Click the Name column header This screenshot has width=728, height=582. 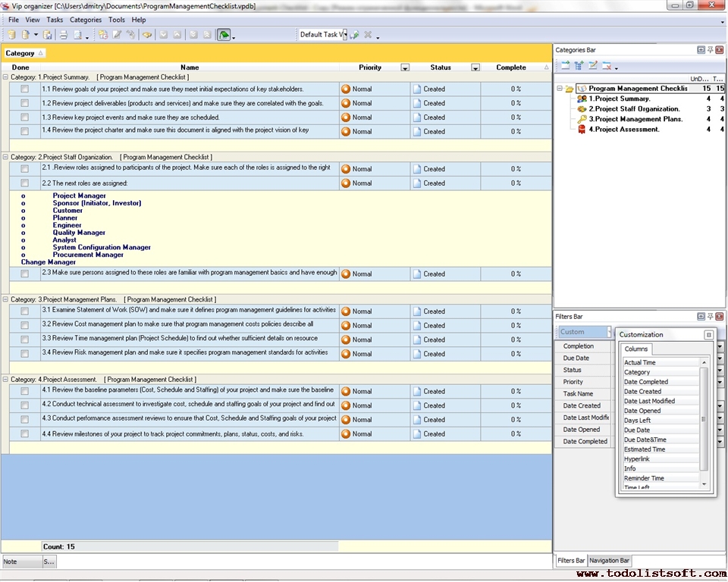click(x=190, y=67)
